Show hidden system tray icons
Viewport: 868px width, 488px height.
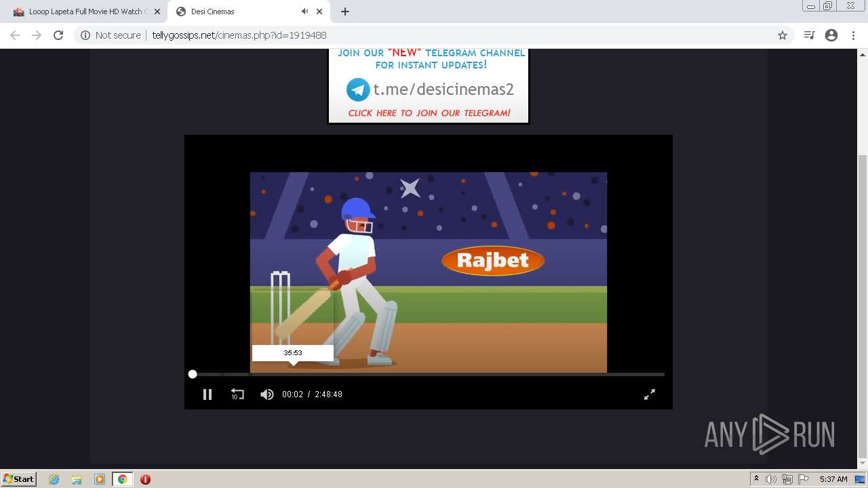(x=756, y=479)
